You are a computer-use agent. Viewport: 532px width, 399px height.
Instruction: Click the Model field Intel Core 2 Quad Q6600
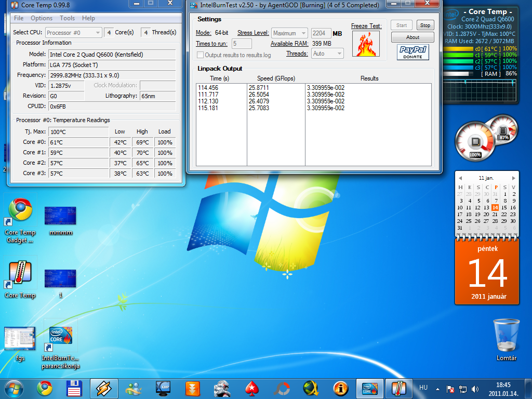(112, 54)
